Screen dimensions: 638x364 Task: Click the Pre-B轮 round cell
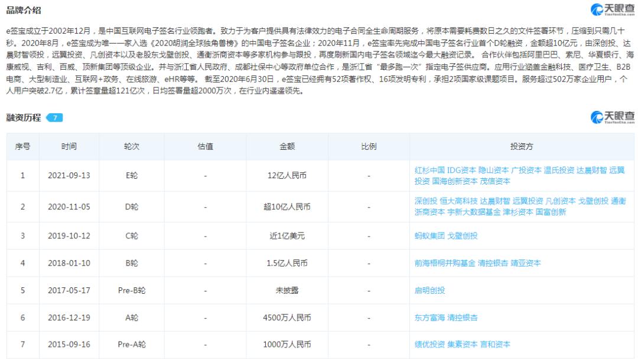132,290
